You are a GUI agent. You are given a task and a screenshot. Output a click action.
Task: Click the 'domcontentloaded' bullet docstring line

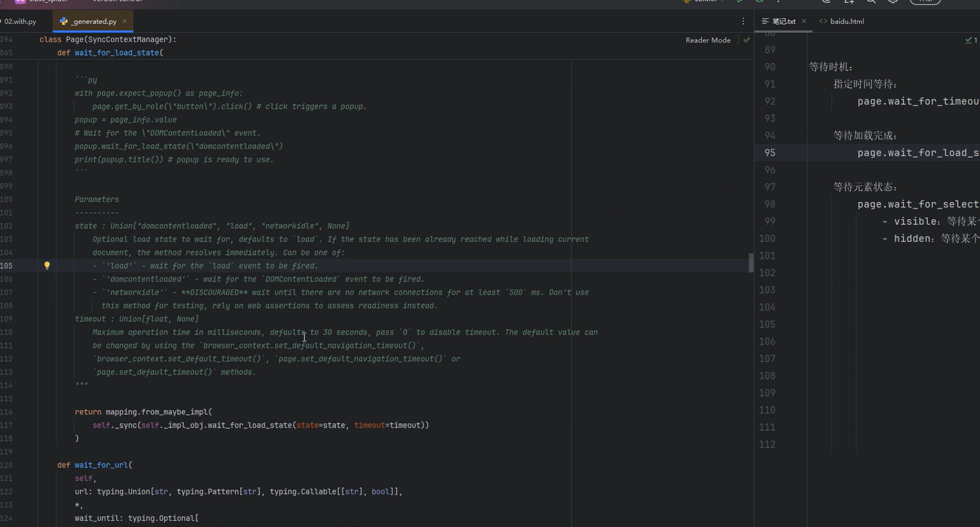[259, 279]
